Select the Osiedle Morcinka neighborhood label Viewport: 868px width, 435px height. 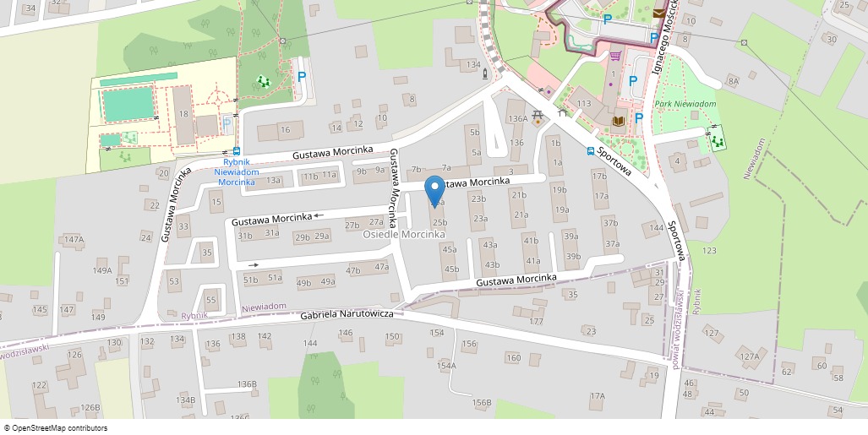pyautogui.click(x=403, y=235)
